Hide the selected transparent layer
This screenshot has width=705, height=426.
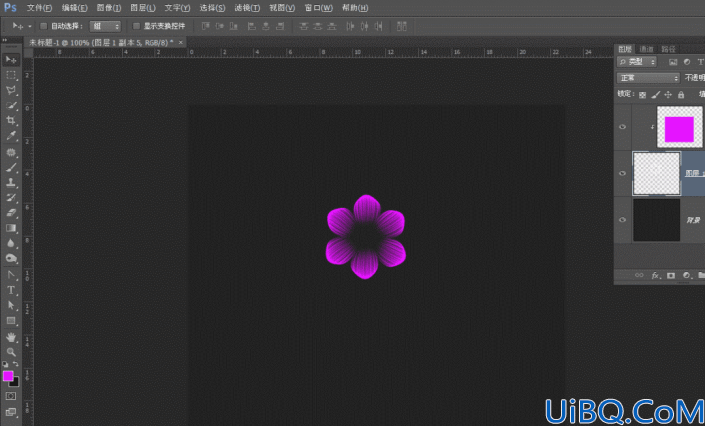[622, 173]
